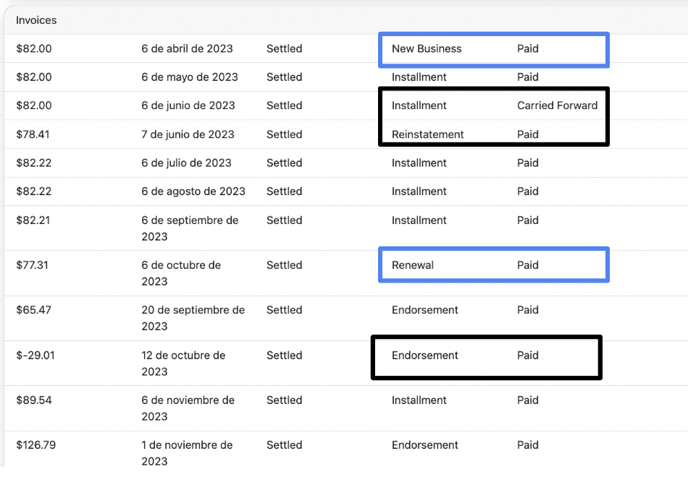Select the $78.41 invoice amount
The height and width of the screenshot is (477, 688).
[x=33, y=134]
